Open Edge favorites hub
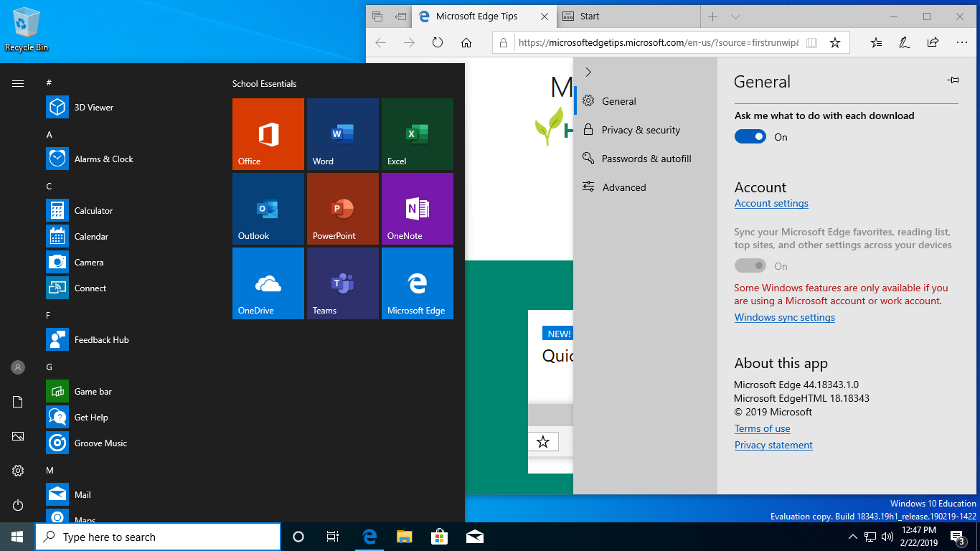The height and width of the screenshot is (551, 980). point(876,43)
